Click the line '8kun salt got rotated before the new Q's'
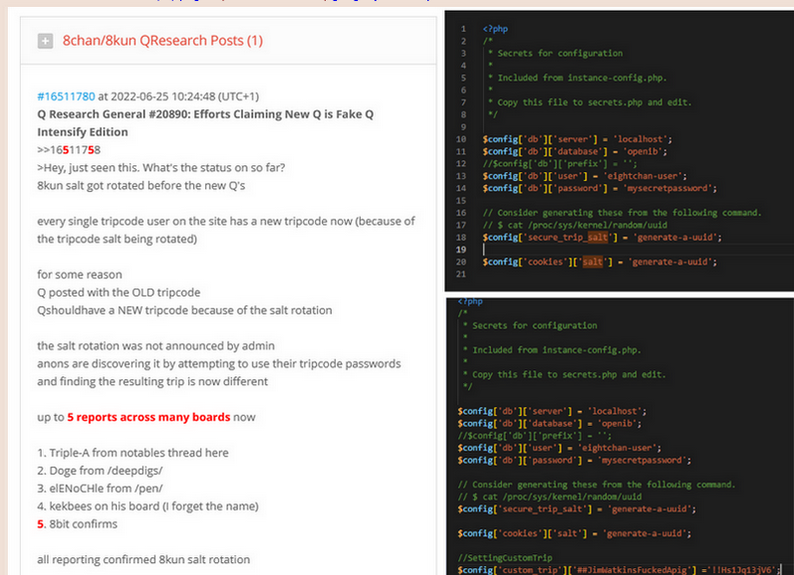Image resolution: width=794 pixels, height=575 pixels. (141, 185)
